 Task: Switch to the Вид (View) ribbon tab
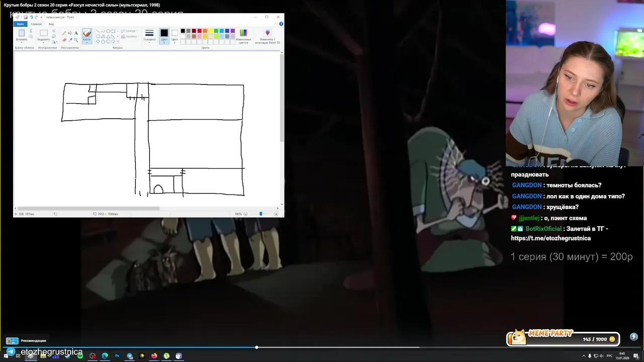pos(51,24)
